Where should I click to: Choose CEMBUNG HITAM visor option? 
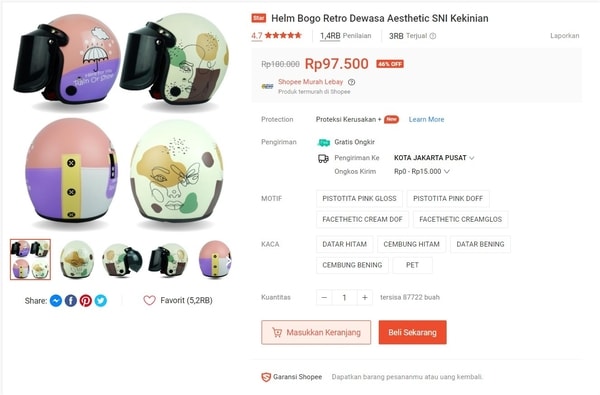click(x=411, y=244)
